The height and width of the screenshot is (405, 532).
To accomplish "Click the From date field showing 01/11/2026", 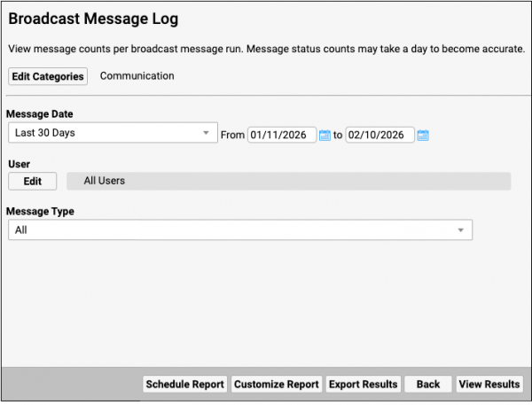I will click(x=281, y=135).
